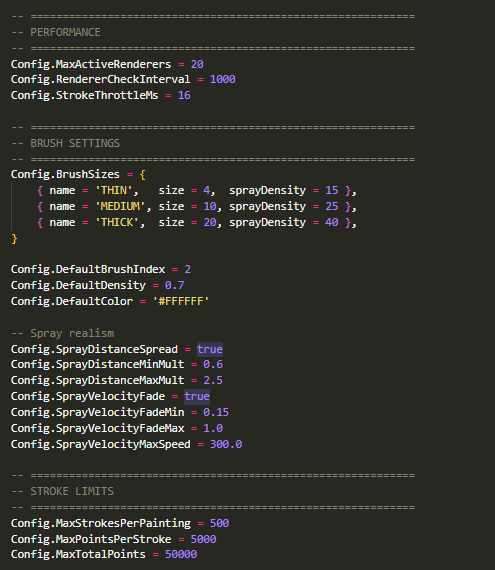Click the 'THICK' brush name string
The image size is (495, 570).
coord(120,222)
